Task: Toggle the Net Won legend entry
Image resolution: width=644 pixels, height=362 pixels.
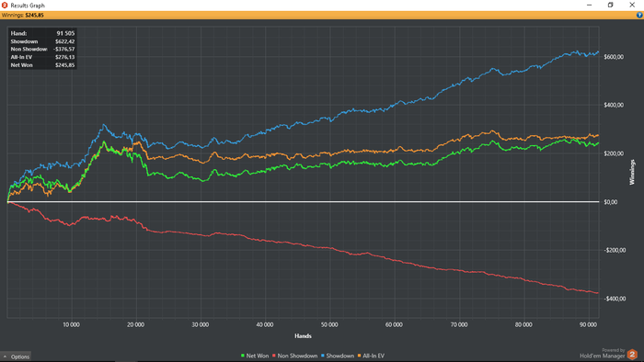Action: (x=255, y=356)
